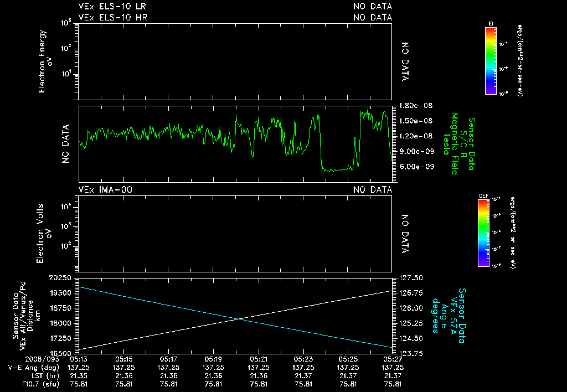
Task: Click the 20250 distance tick label
Action: tap(60, 278)
